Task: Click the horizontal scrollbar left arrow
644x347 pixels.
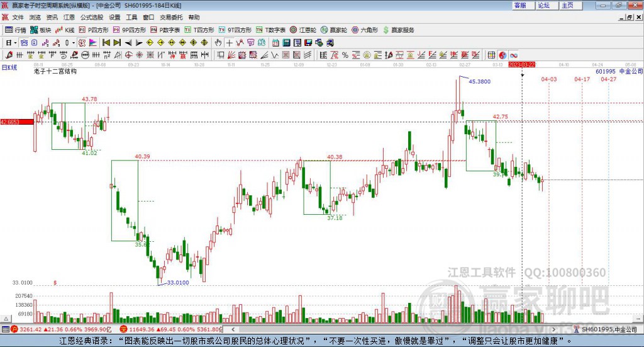Action: point(233,329)
